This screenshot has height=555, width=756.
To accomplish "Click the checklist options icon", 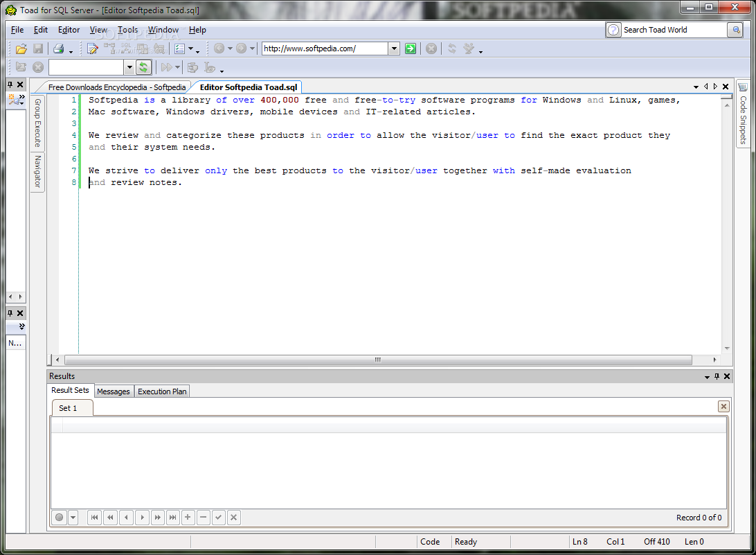I will click(x=180, y=49).
